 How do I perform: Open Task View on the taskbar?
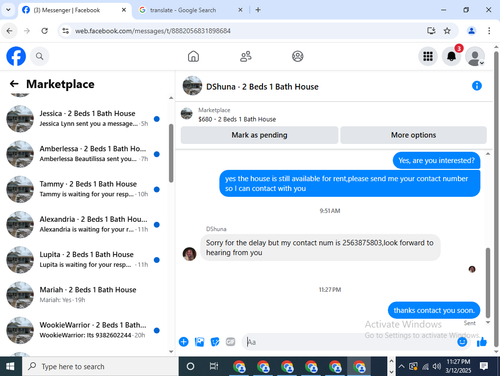pyautogui.click(x=214, y=366)
